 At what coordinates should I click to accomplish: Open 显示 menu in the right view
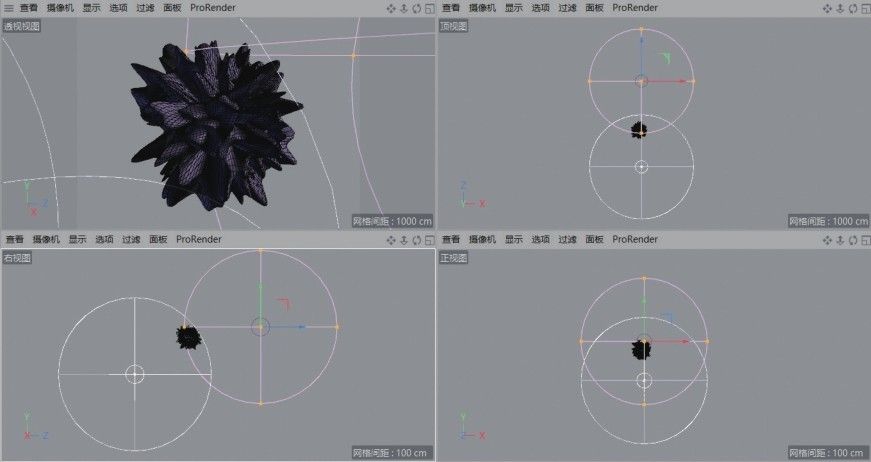click(78, 239)
